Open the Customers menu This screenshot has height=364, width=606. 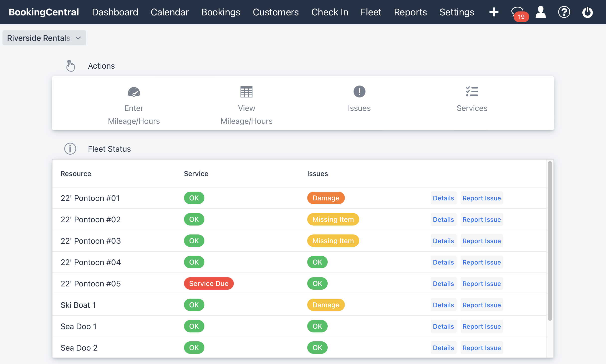tap(276, 12)
